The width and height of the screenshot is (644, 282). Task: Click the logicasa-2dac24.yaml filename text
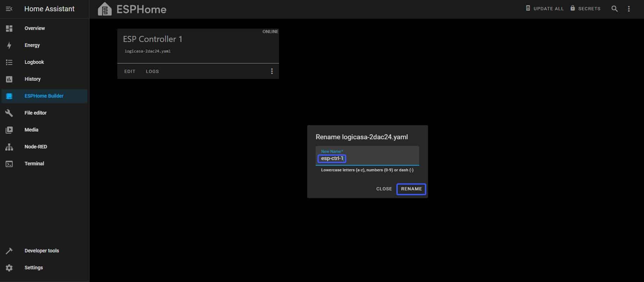[x=148, y=51]
